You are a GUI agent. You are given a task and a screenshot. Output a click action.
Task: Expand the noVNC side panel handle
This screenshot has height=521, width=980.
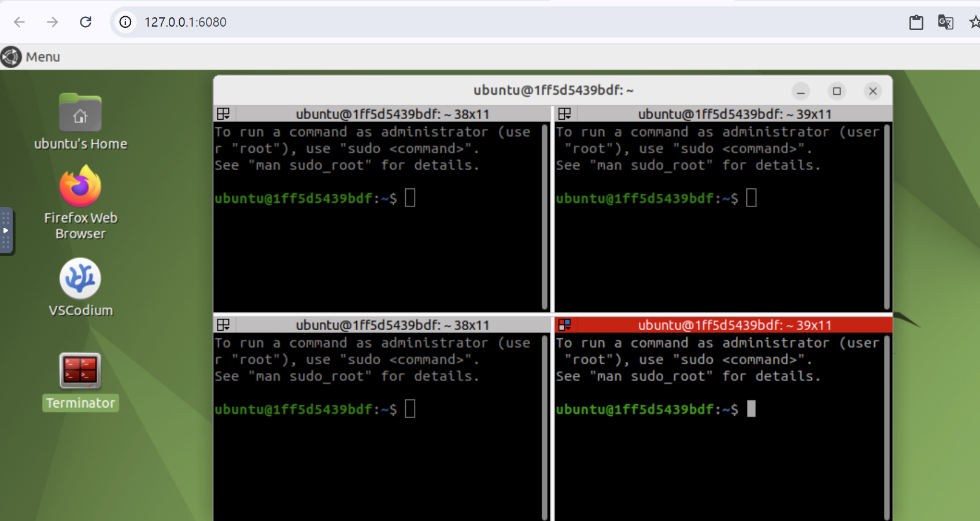point(6,231)
